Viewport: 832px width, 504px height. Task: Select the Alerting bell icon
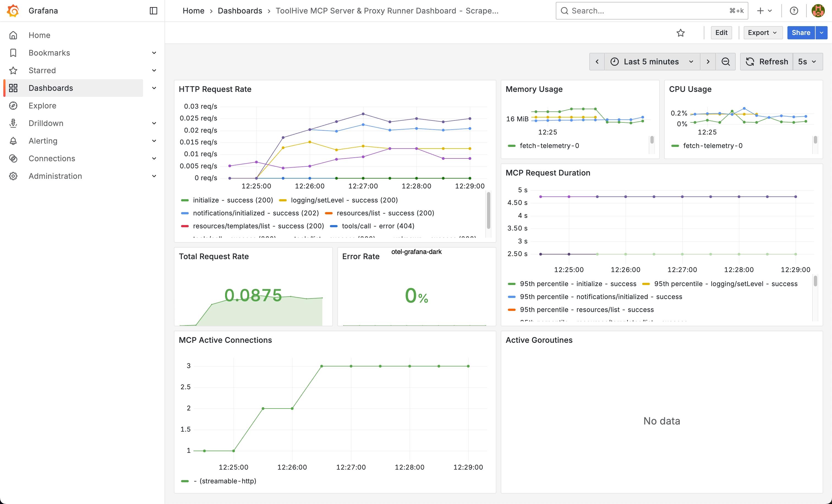[x=13, y=141]
